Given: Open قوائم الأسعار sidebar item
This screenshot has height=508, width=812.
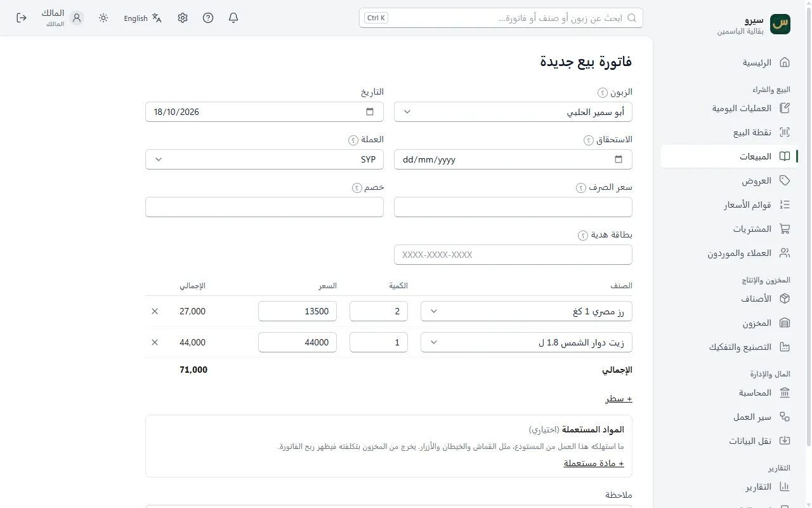Looking at the screenshot, I should coord(730,204).
